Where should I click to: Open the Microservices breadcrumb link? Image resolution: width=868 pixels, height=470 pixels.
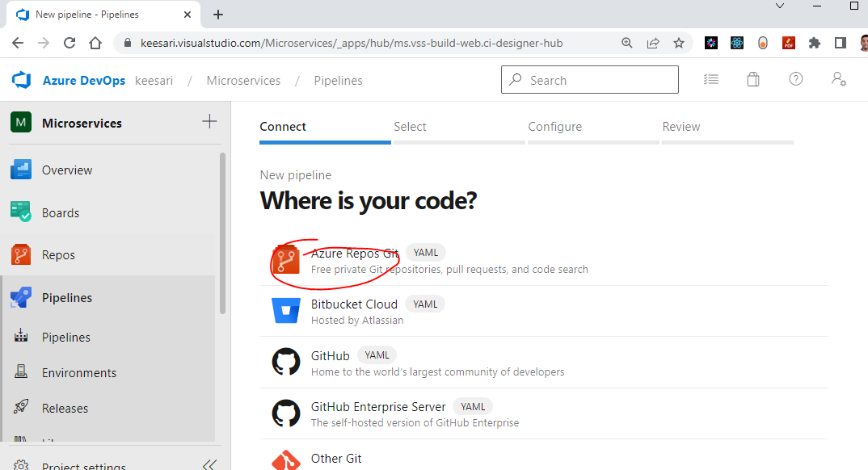tap(243, 80)
